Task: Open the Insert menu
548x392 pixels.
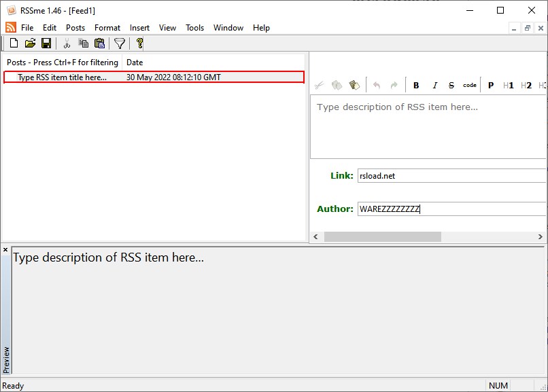Action: tap(139, 28)
